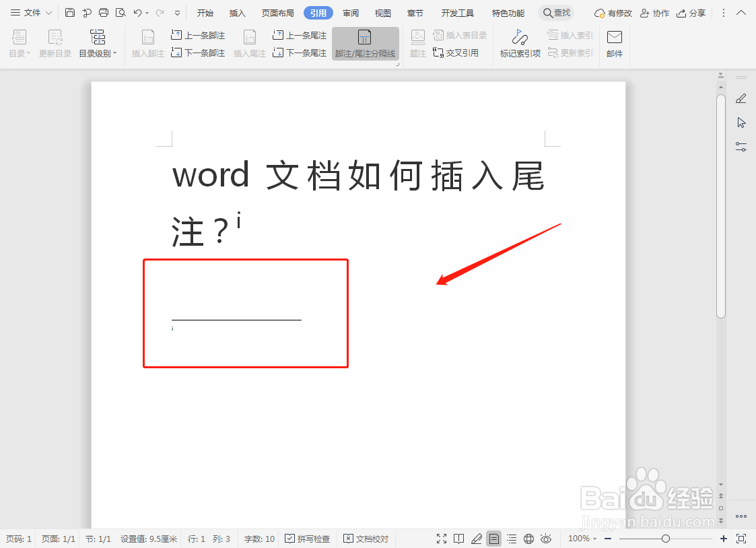This screenshot has height=548, width=756.
Task: Select page layout view icon
Action: coord(494,539)
